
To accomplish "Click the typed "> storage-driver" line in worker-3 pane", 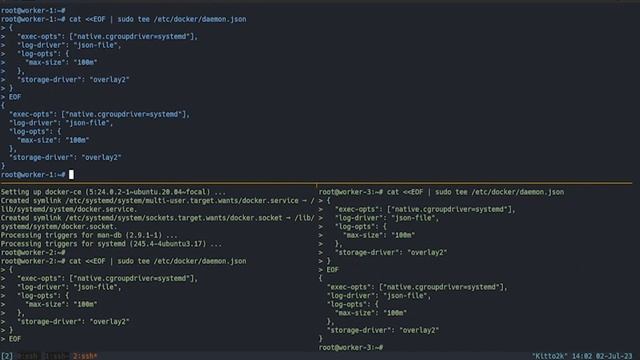I will 383,252.
